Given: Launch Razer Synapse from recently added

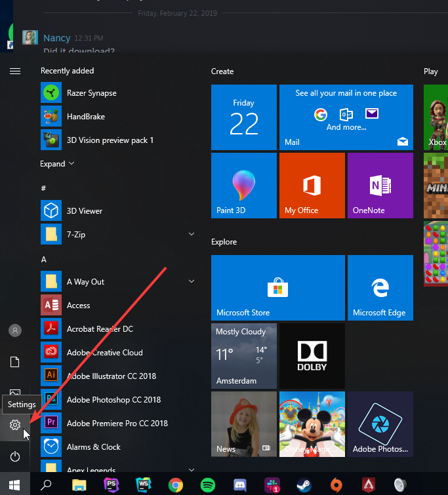Looking at the screenshot, I should (x=92, y=93).
